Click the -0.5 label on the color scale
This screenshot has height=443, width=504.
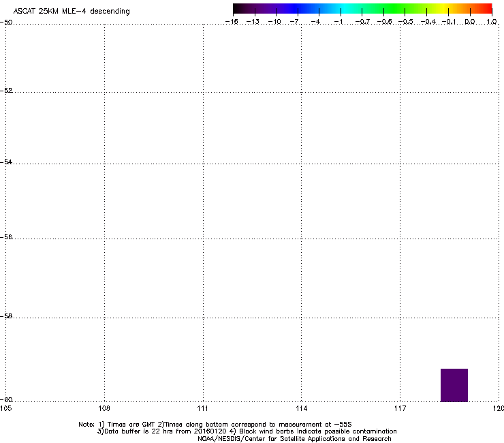[x=406, y=22]
